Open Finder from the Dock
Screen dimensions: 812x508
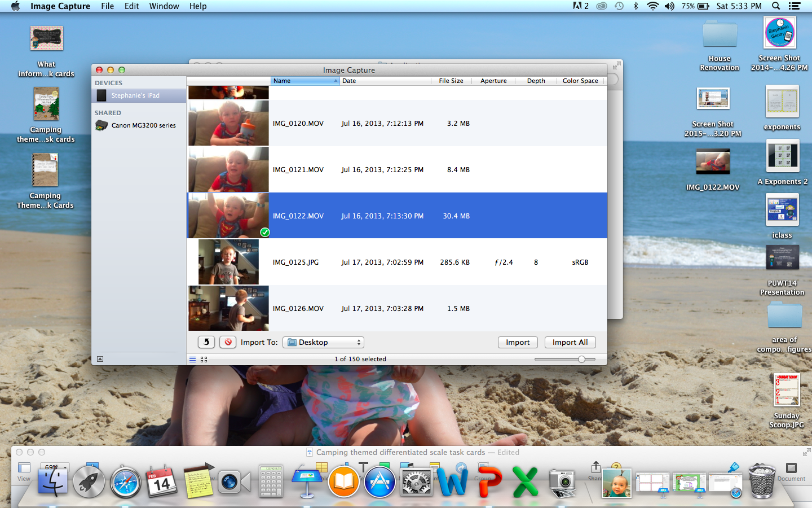(x=52, y=481)
